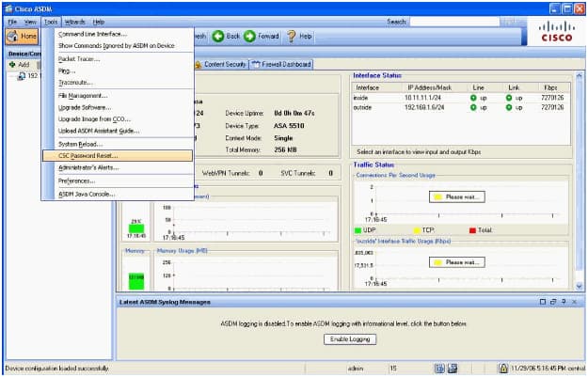Click the Home toolbar button
Viewport: 588px width, 377px height.
pos(23,37)
